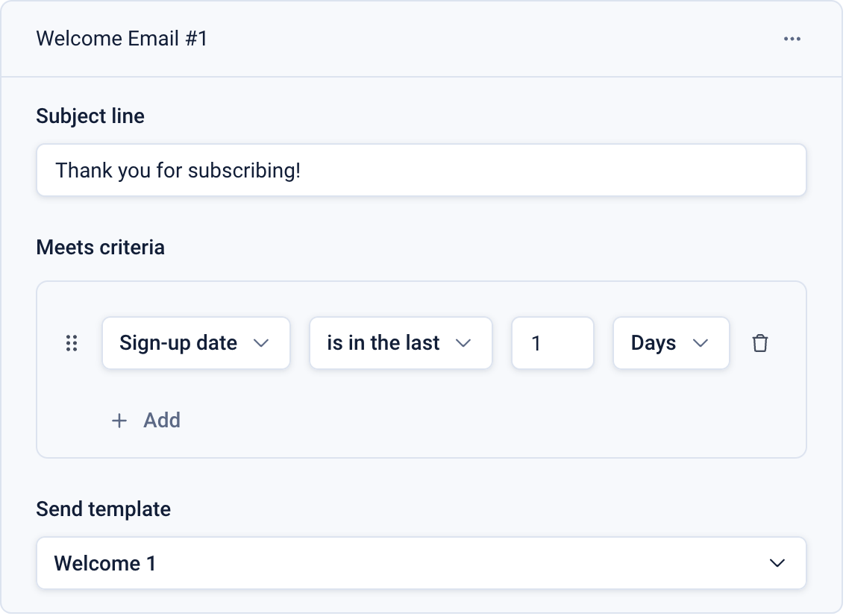Screen dimensions: 846x616
Task: Click the Send template label
Action: [x=103, y=509]
